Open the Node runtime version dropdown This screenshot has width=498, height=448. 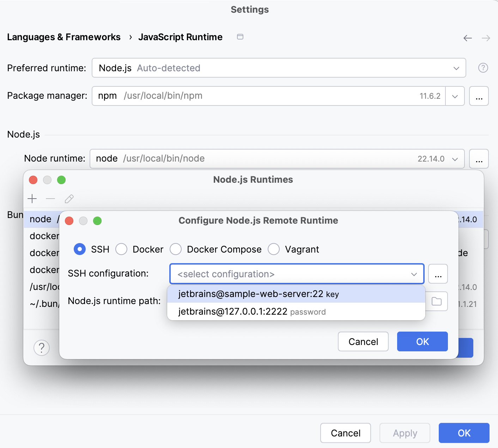point(455,159)
